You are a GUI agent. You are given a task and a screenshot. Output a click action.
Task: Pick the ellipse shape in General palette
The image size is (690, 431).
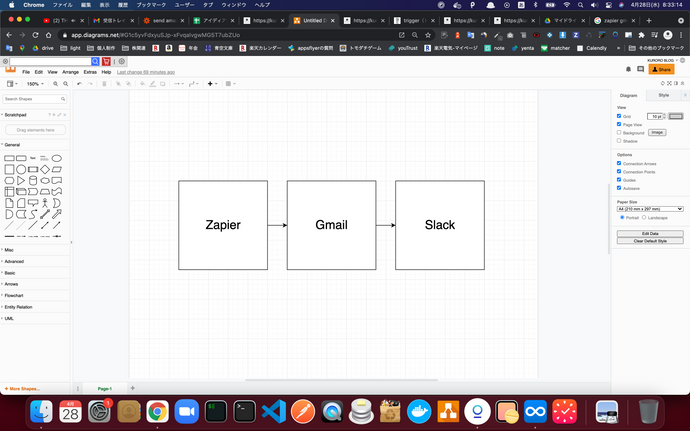click(57, 158)
